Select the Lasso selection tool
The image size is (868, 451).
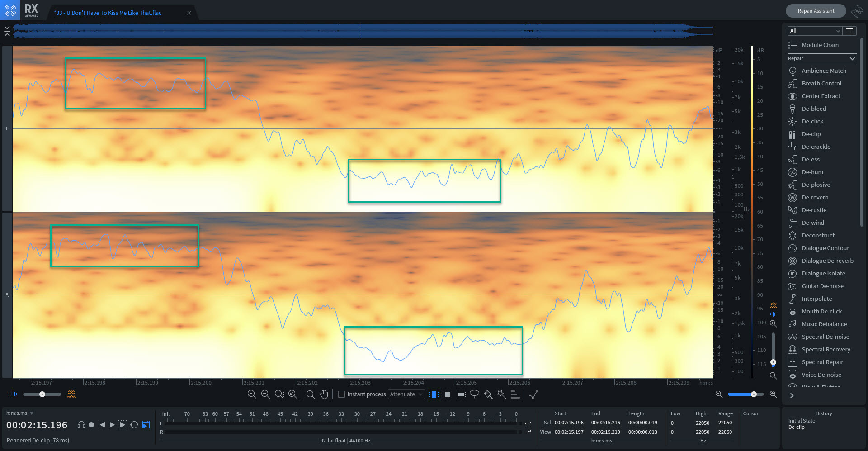[474, 394]
